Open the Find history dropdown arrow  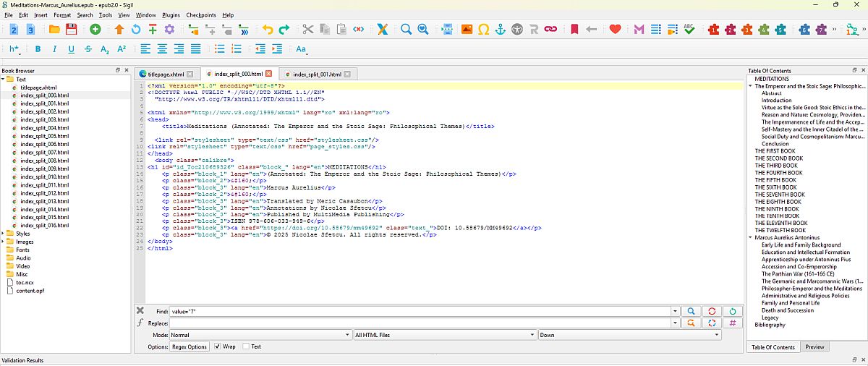click(x=675, y=311)
